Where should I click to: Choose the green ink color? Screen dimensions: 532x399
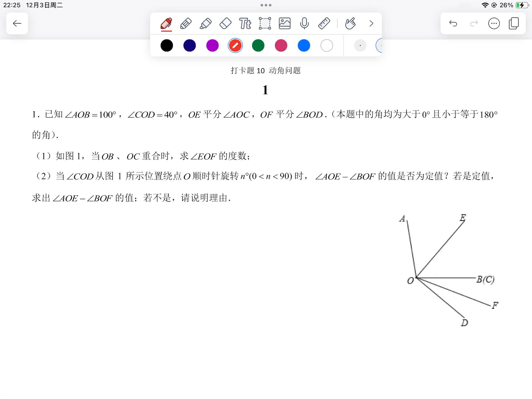coord(258,45)
